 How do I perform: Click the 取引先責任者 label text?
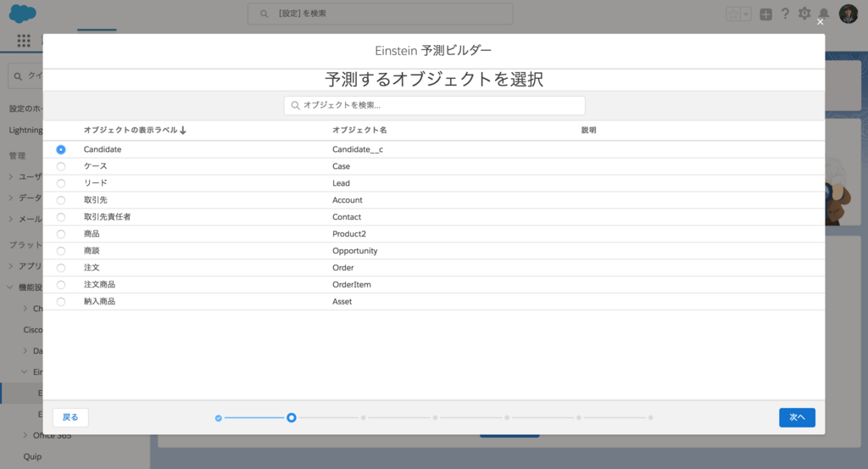click(x=108, y=217)
